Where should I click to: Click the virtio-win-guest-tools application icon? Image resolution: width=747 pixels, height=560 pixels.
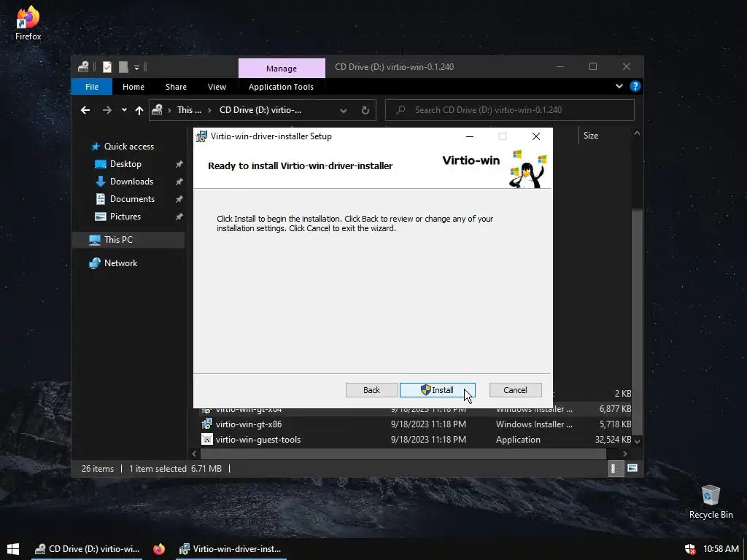(206, 440)
